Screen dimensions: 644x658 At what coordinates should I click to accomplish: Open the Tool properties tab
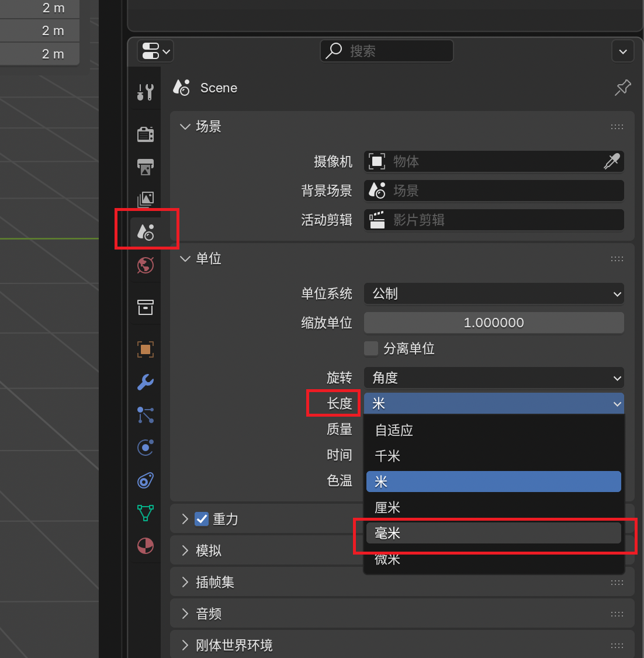tap(146, 92)
